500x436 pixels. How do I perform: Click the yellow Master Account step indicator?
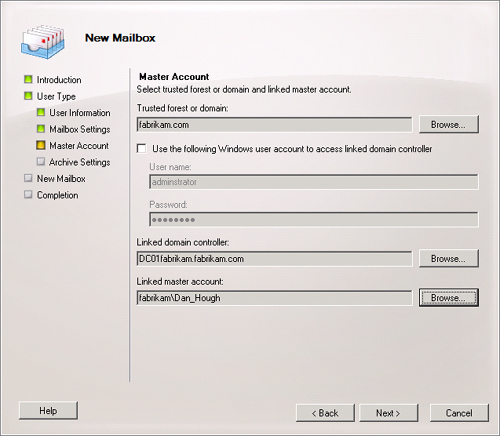tap(41, 145)
